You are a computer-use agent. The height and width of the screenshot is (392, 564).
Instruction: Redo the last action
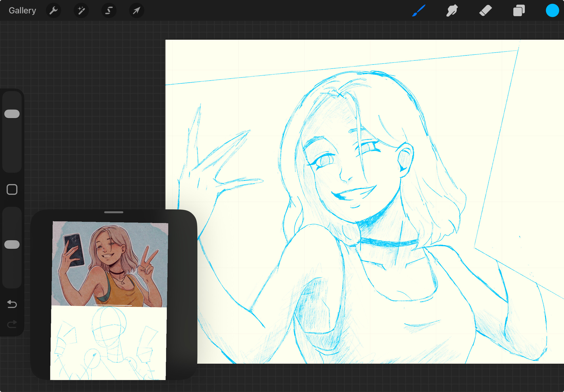(x=12, y=324)
